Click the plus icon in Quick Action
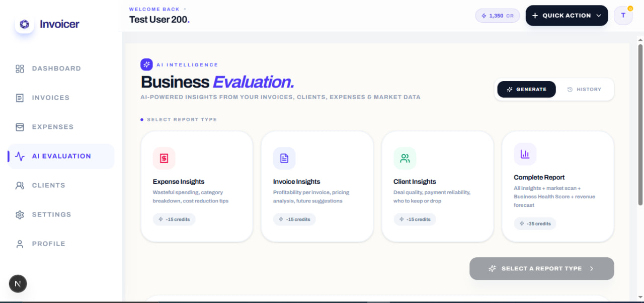 point(535,16)
